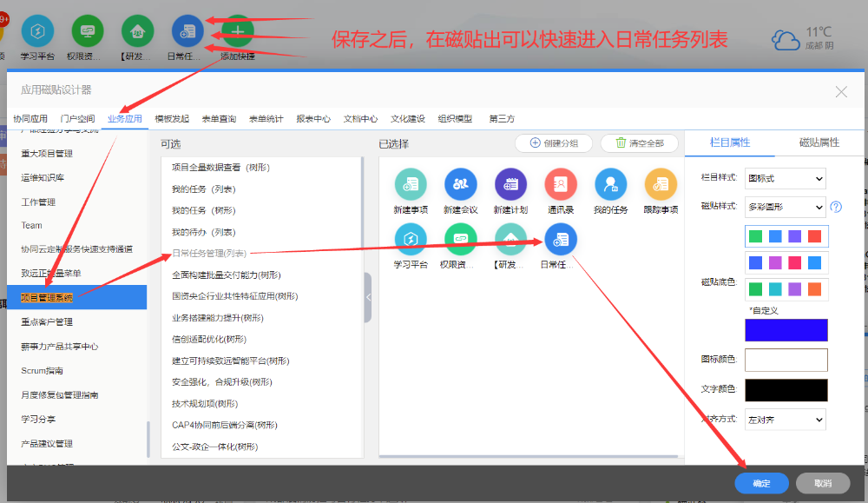Click the help icon beside 磁贴样式
The image size is (868, 503).
point(836,207)
